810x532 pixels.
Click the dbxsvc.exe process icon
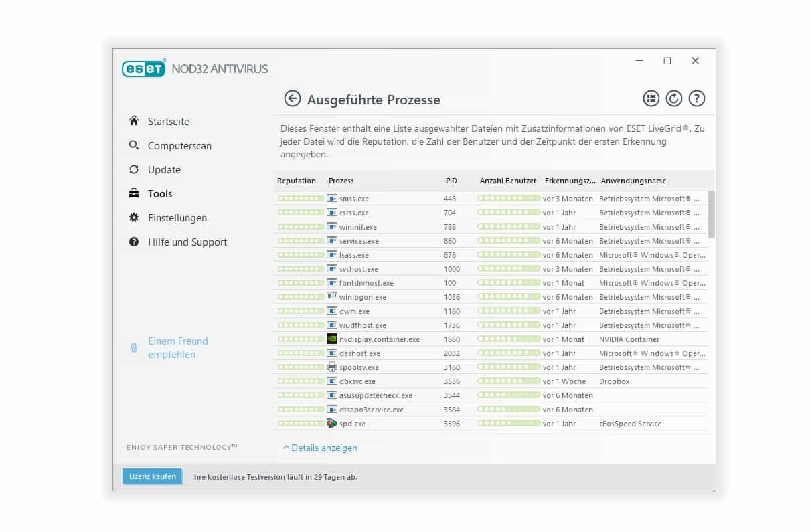coord(332,381)
